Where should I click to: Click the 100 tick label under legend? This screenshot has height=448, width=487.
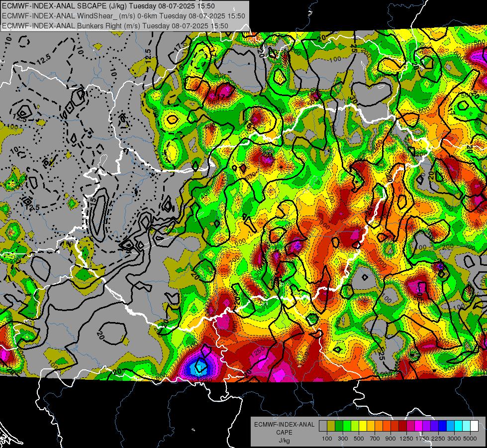click(327, 439)
